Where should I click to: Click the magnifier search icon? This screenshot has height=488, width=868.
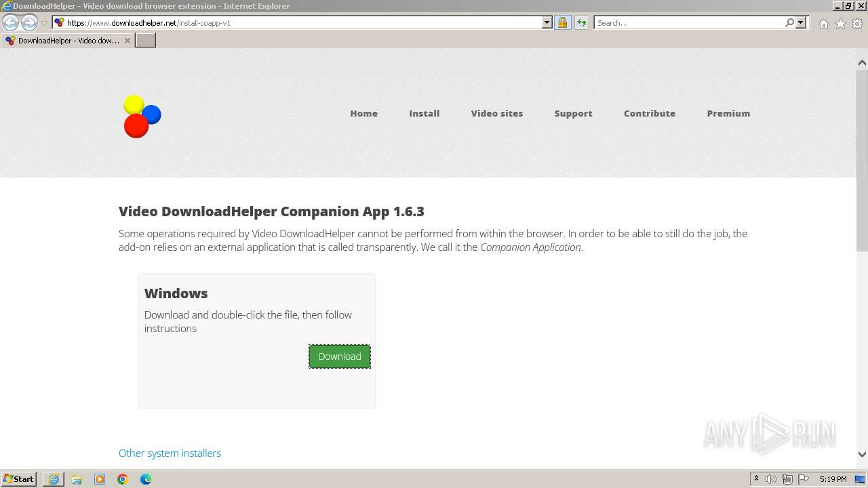[789, 22]
